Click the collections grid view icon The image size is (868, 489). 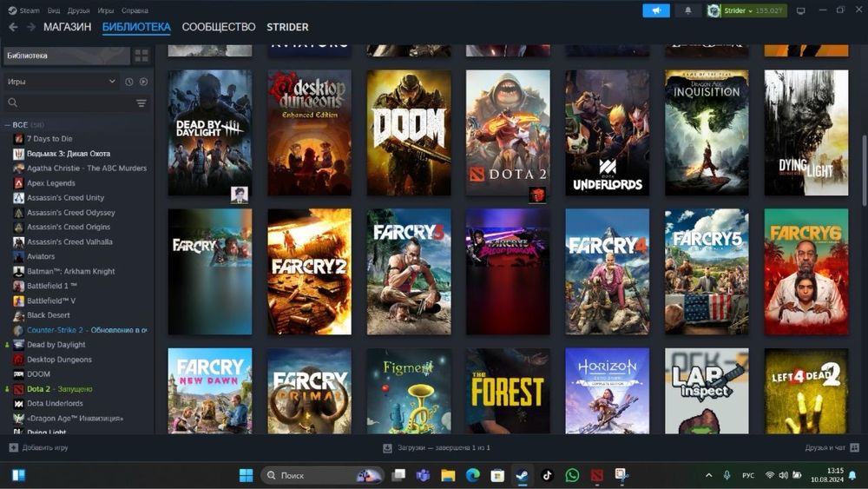tap(141, 56)
